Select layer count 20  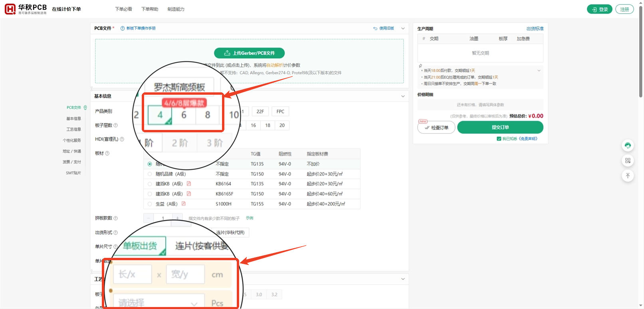(x=282, y=126)
